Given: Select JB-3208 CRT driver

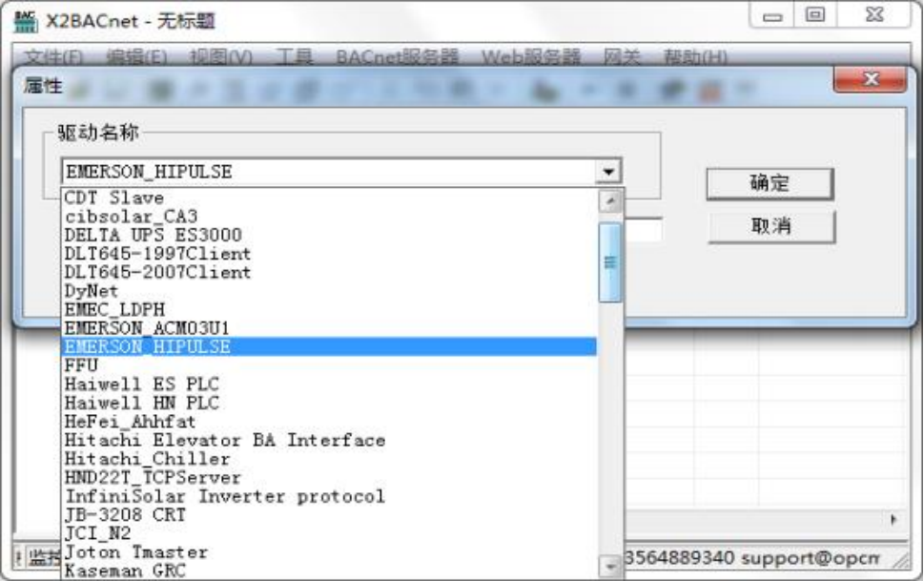Looking at the screenshot, I should tap(329, 515).
